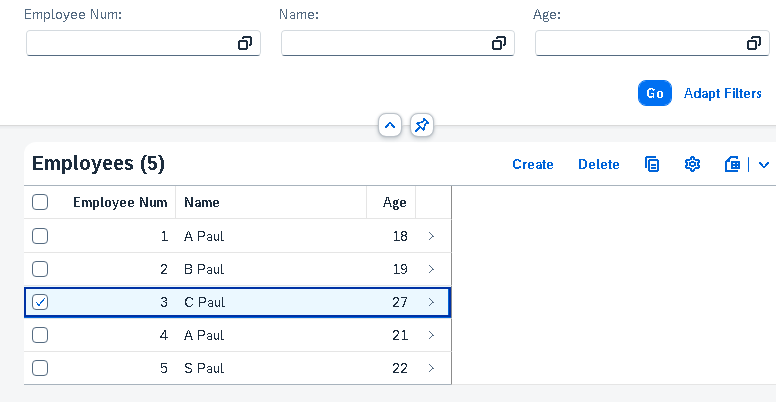Expand the export options dropdown arrow
This screenshot has width=776, height=402.
tap(764, 164)
